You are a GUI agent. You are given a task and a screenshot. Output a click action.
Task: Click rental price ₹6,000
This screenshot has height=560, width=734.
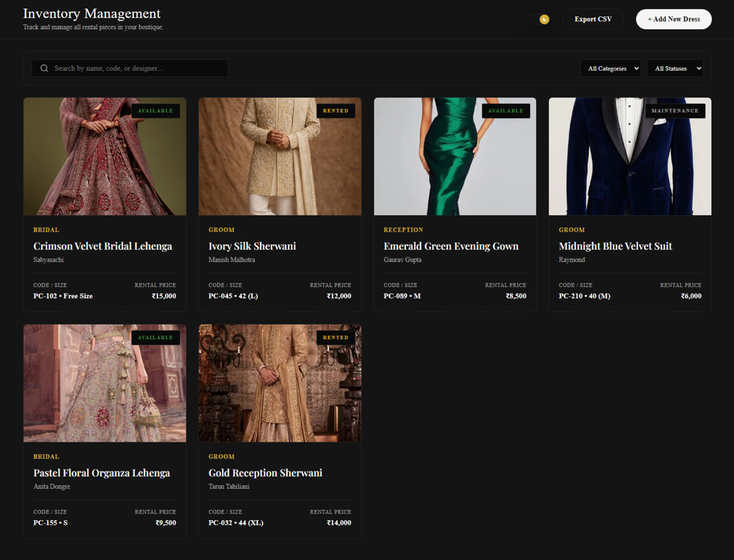click(691, 296)
